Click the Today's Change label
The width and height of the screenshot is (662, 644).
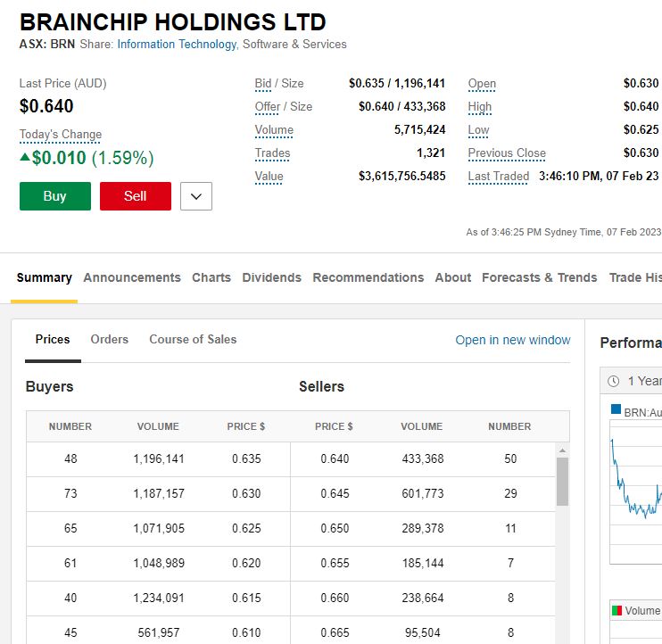[x=61, y=134]
